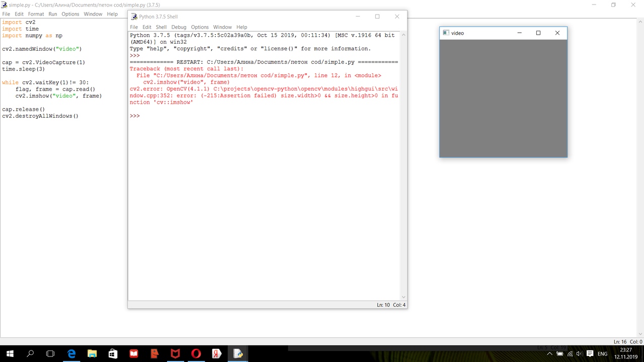Click the gray video window canvas

coord(503,98)
